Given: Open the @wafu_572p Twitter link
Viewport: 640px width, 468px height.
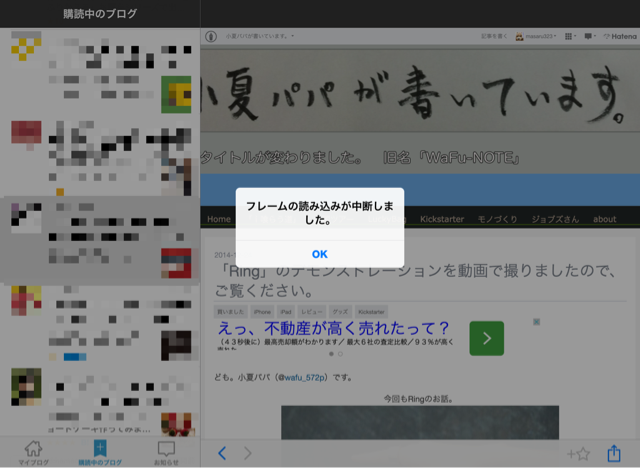Looking at the screenshot, I should (x=302, y=377).
